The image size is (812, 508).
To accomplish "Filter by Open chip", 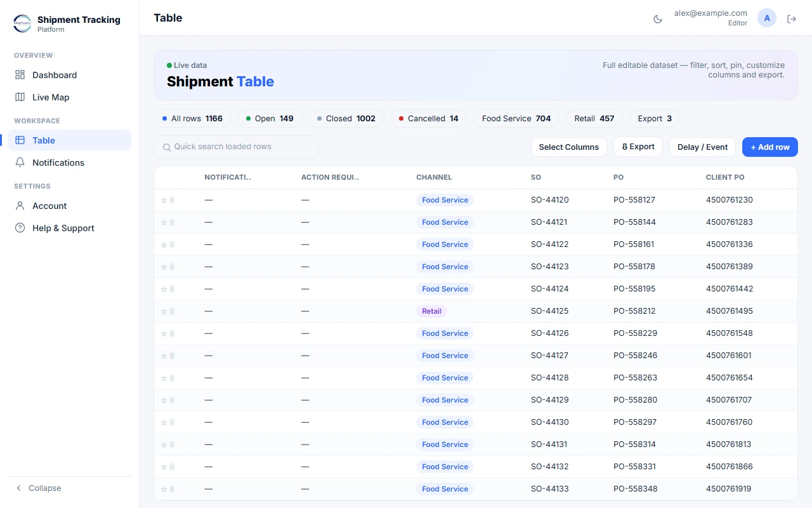I will click(x=270, y=119).
